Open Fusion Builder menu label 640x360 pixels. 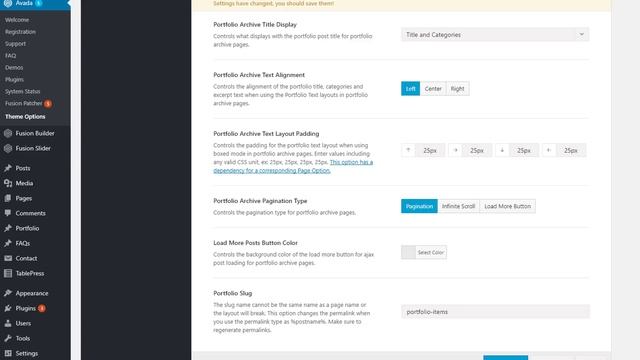coord(35,133)
